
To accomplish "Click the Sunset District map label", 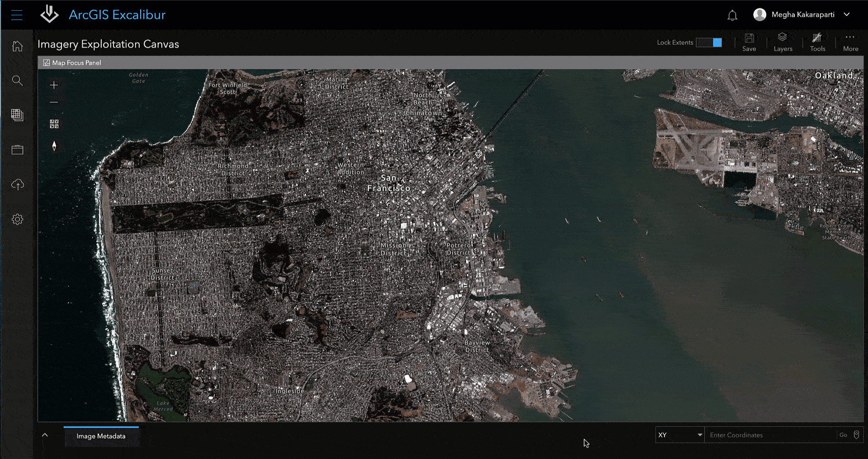I will pyautogui.click(x=162, y=274).
